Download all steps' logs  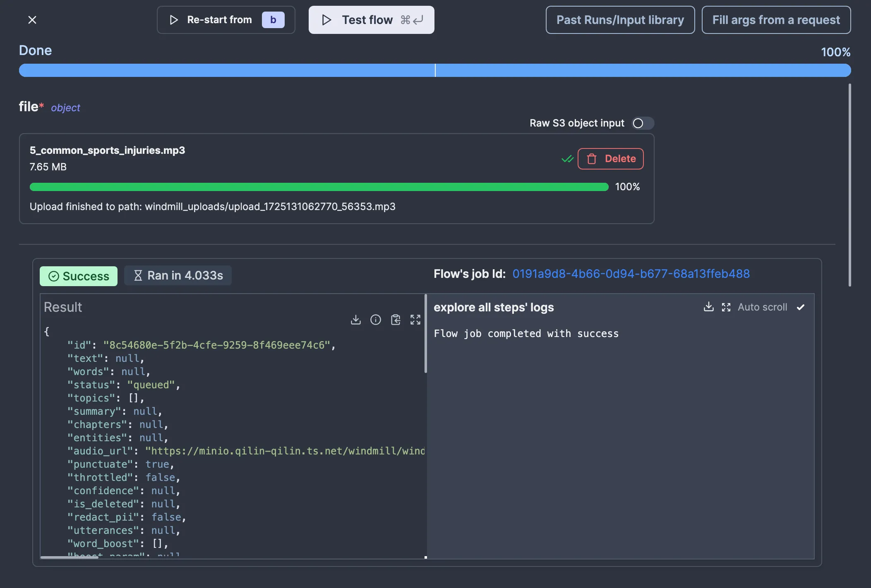(x=708, y=307)
